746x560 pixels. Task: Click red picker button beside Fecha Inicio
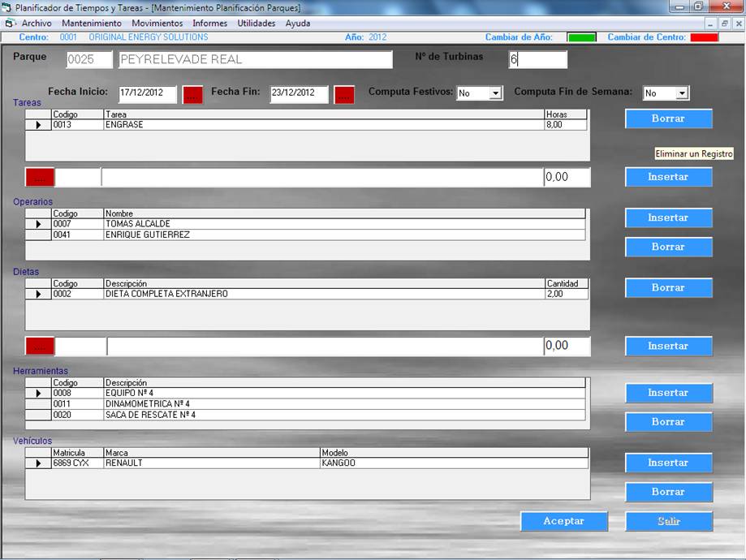point(192,94)
